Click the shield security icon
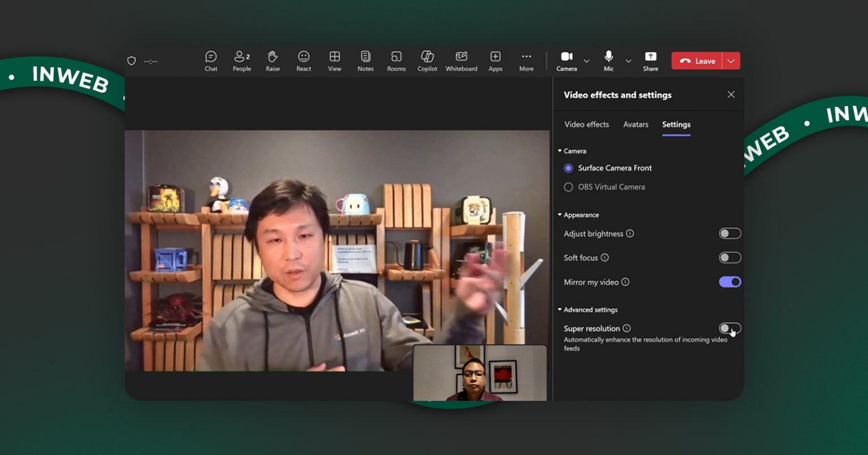This screenshot has height=455, width=868. click(x=132, y=61)
